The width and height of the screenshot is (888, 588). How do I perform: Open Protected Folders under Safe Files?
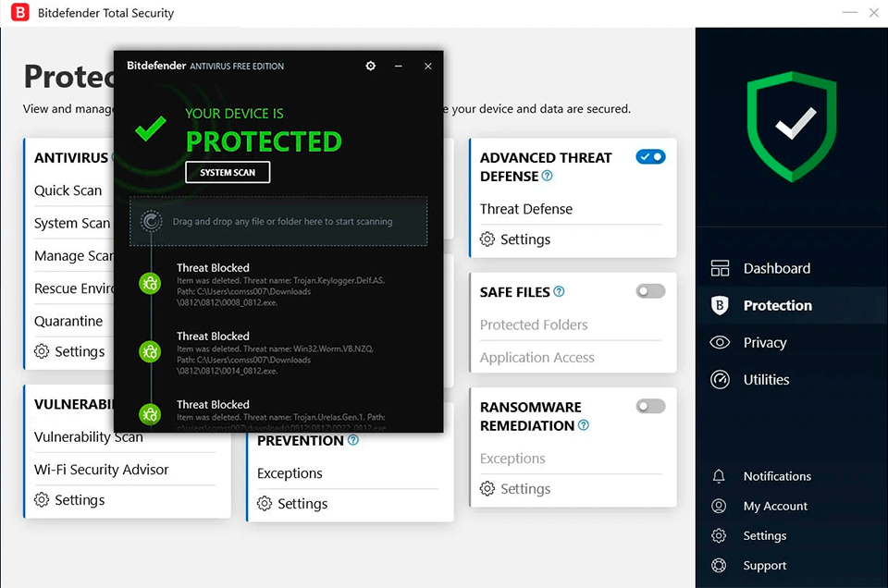point(534,325)
